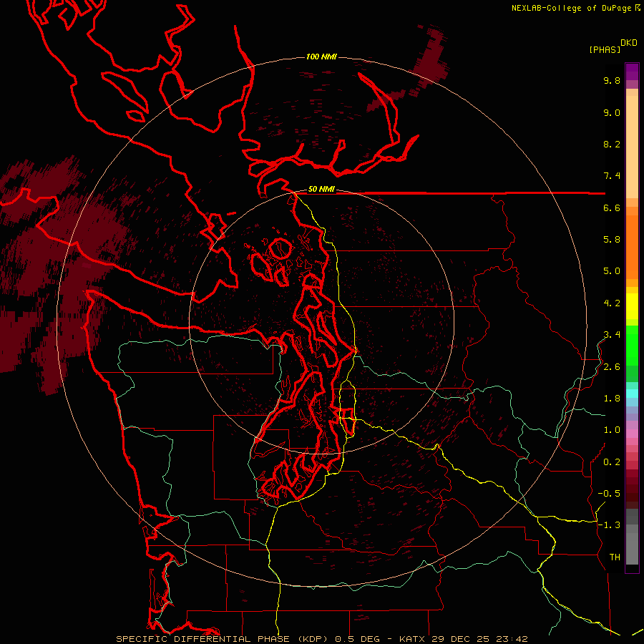Click the 6.6 legend value
Image resolution: width=644 pixels, height=644 pixels.
(x=612, y=208)
